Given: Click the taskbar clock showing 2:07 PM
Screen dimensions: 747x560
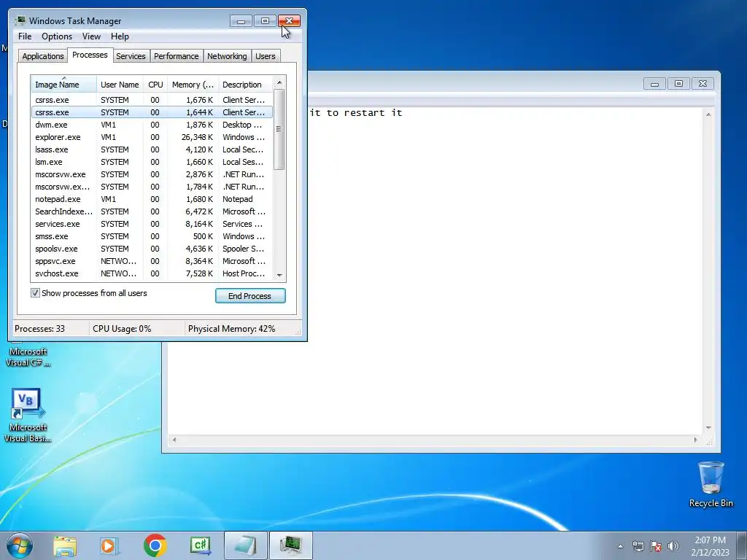Looking at the screenshot, I should (x=710, y=545).
